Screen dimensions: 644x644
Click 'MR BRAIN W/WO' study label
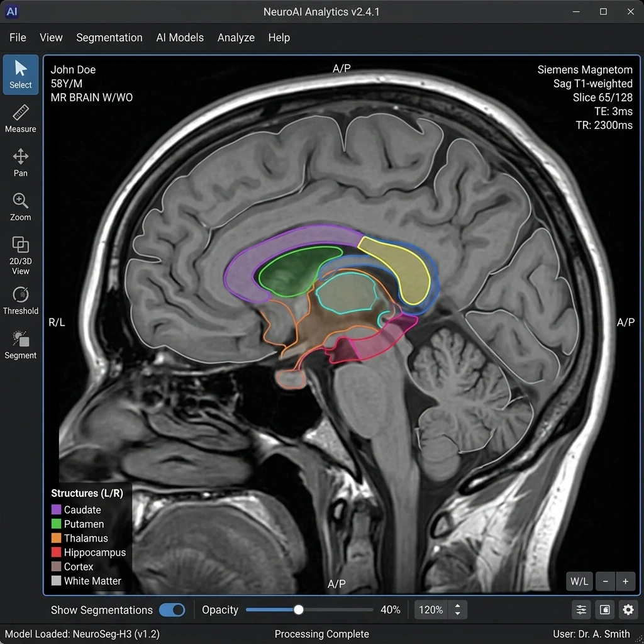click(x=92, y=97)
